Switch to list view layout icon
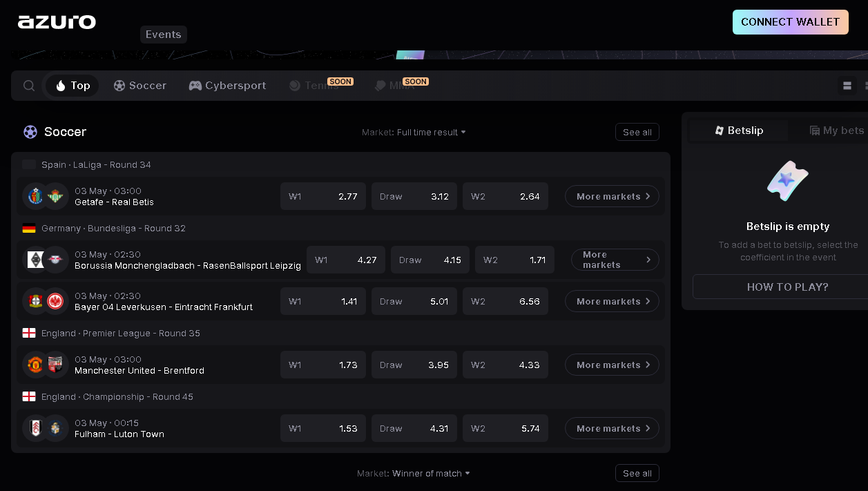868x491 pixels. (x=847, y=86)
